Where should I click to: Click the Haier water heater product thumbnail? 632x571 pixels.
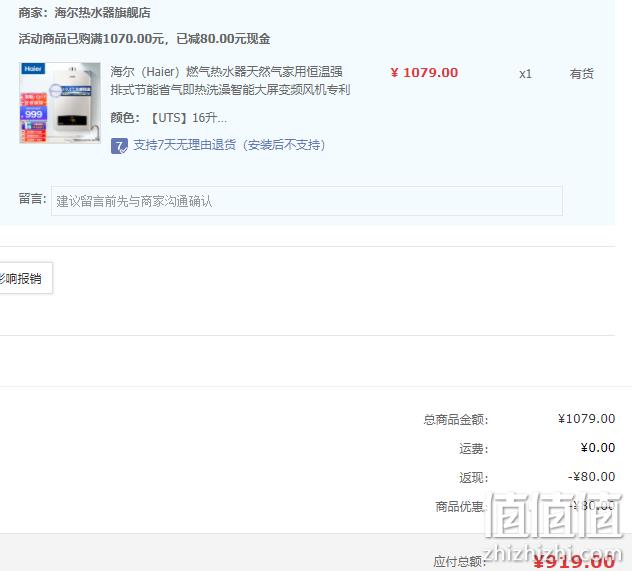(60, 103)
